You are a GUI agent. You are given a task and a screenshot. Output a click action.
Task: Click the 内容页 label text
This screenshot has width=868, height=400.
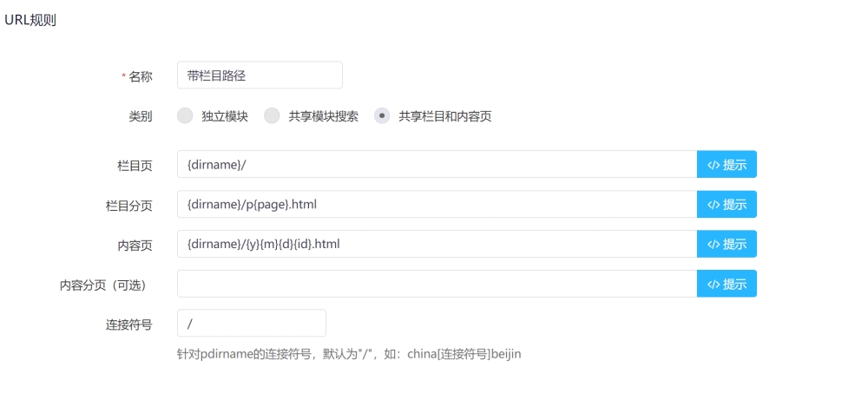[135, 246]
